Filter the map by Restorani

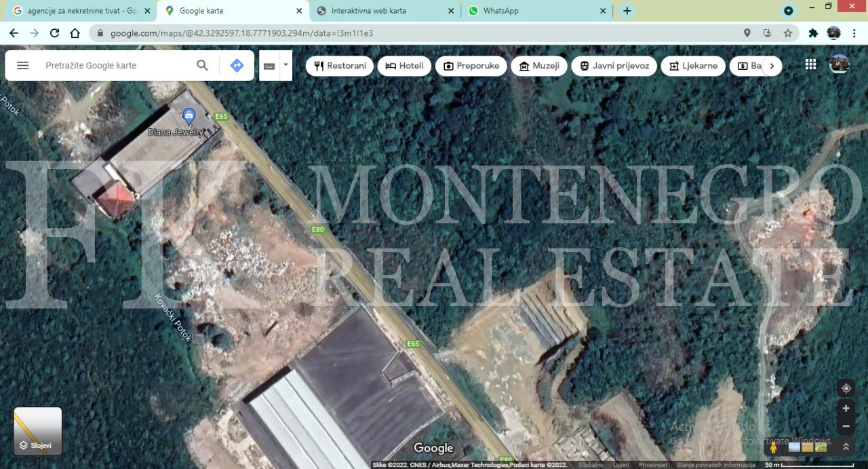point(340,66)
